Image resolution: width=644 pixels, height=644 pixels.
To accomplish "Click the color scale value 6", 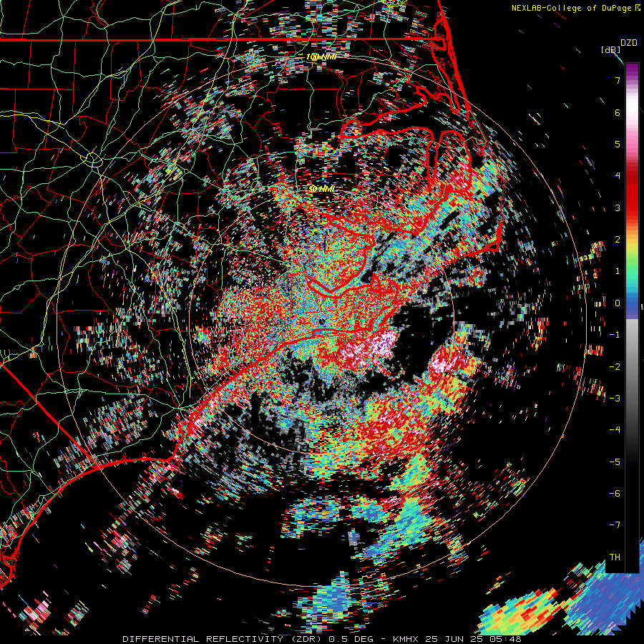I will (x=618, y=112).
